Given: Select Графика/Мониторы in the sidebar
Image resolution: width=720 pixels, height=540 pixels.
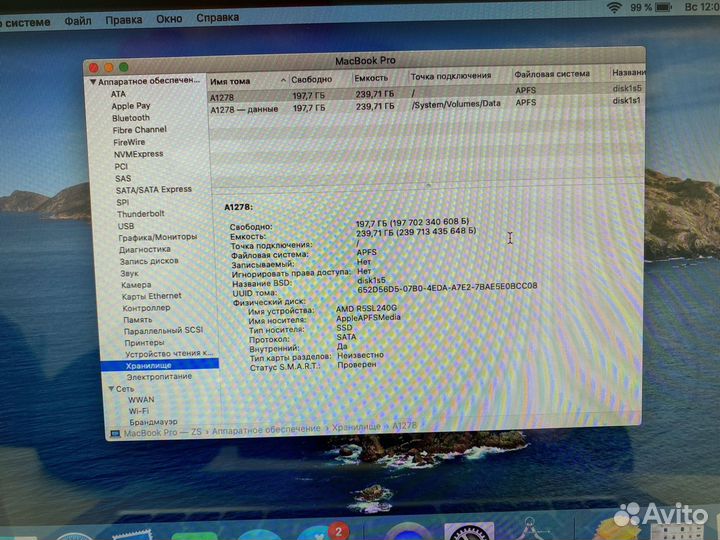Looking at the screenshot, I should (x=158, y=237).
